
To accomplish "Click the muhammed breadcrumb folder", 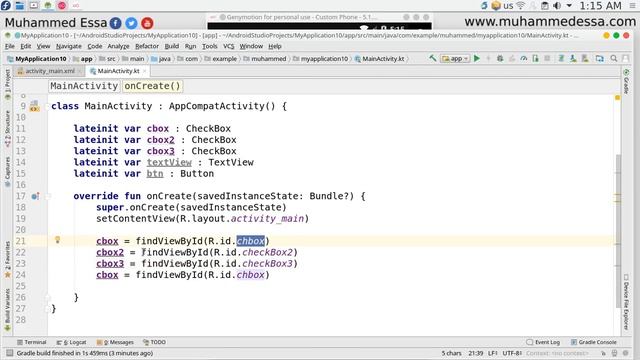I will point(265,59).
